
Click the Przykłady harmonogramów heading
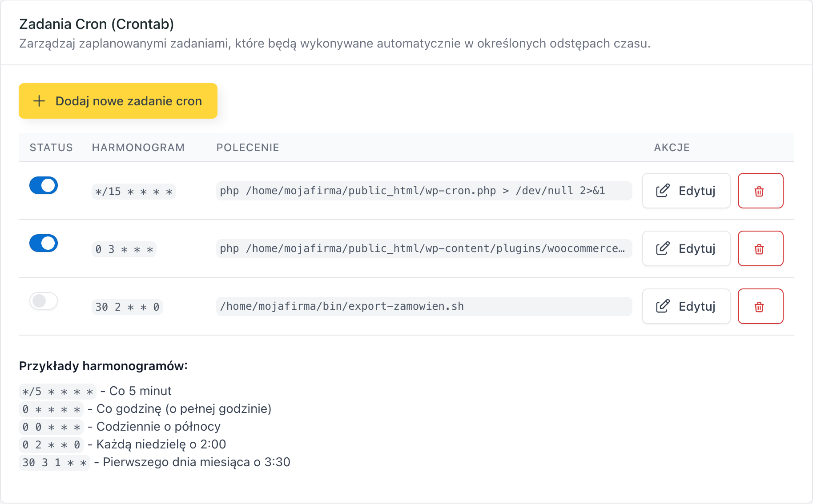(103, 366)
